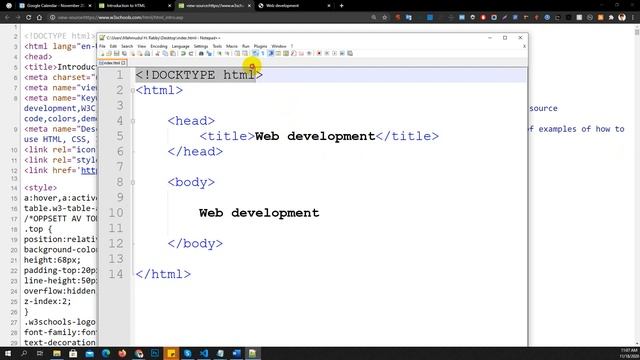Viewport: 640px width, 360px height.
Task: Click the browser Reload button
Action: pyautogui.click(x=29, y=18)
